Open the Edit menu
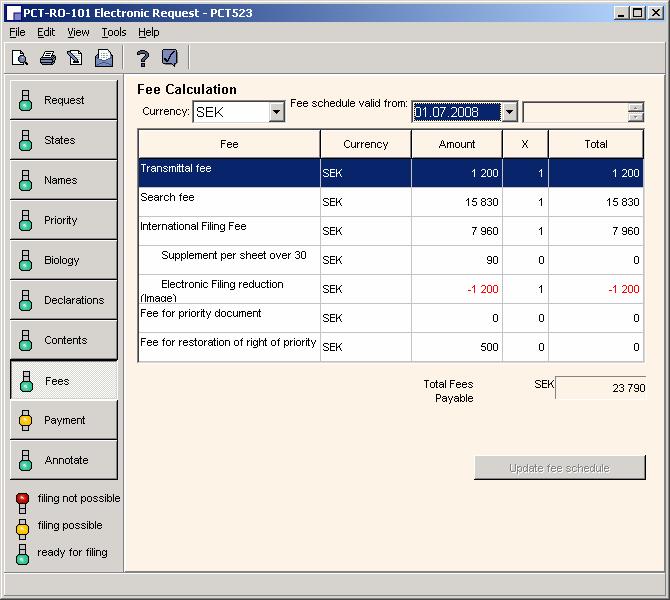 click(46, 32)
